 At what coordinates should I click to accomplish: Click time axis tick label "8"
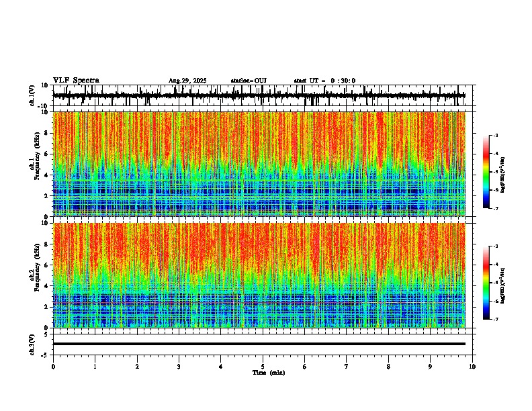[388, 367]
